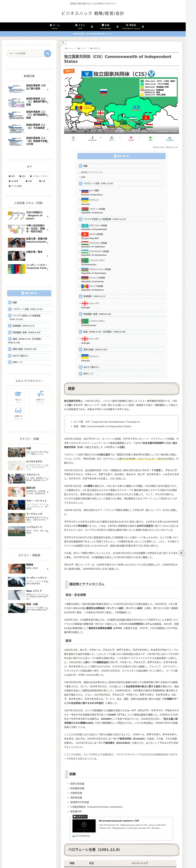Screen dimensions: 196x868
Task: Click the scroll-to-top arrow button
Action: (x=182, y=553)
